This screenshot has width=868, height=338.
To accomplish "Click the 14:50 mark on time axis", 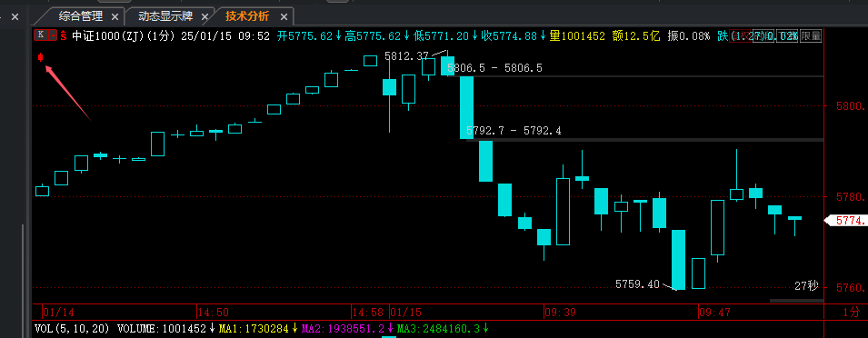I will coord(213,313).
